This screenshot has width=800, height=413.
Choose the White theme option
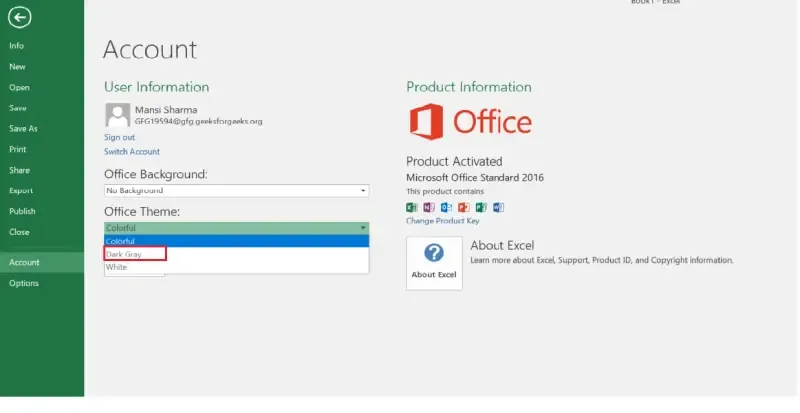(x=236, y=267)
